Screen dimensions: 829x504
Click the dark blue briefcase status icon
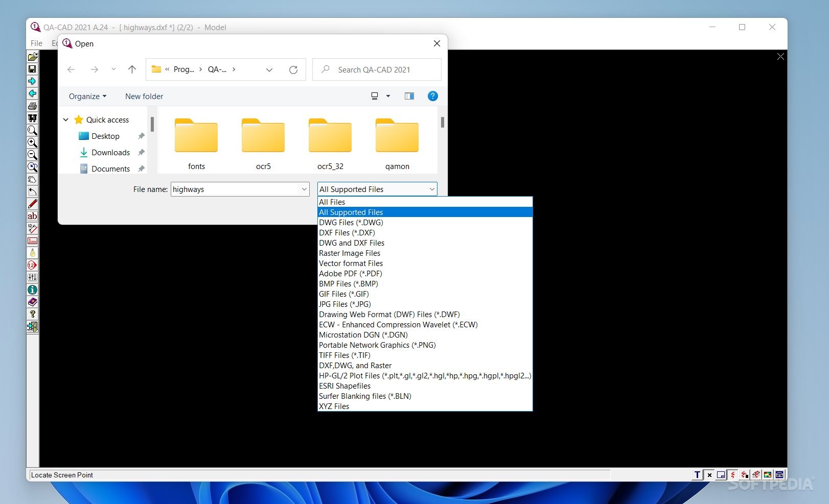779,475
